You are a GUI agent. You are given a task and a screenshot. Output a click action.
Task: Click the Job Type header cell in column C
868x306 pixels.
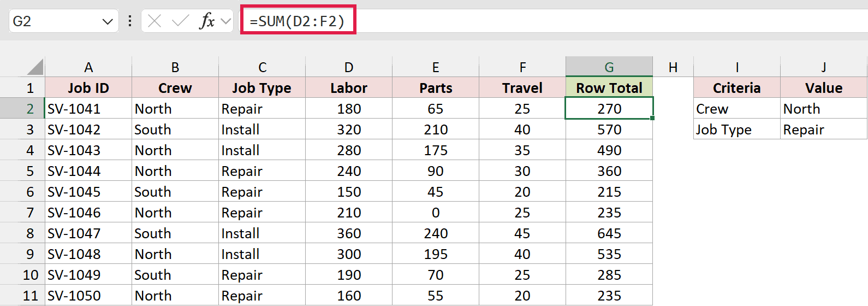coord(262,87)
